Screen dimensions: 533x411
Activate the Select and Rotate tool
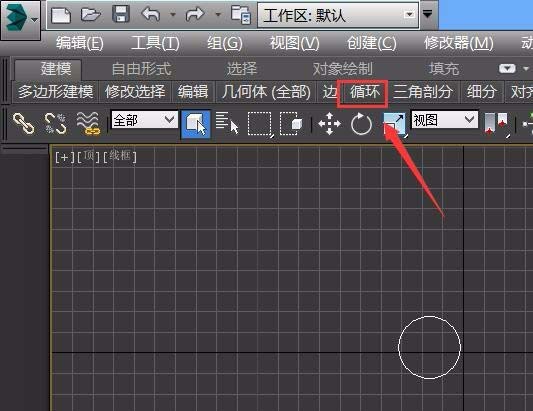361,124
